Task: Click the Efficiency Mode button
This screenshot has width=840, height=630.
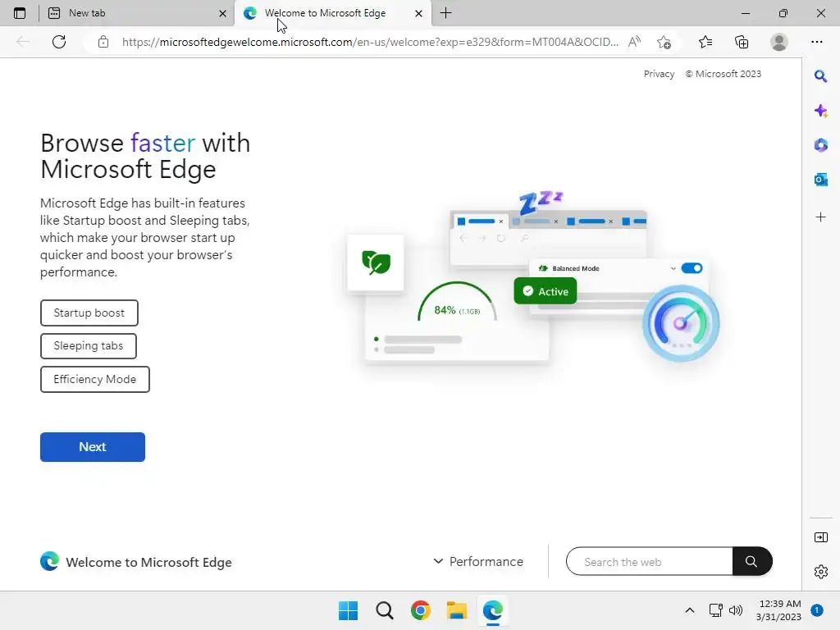Action: click(95, 379)
